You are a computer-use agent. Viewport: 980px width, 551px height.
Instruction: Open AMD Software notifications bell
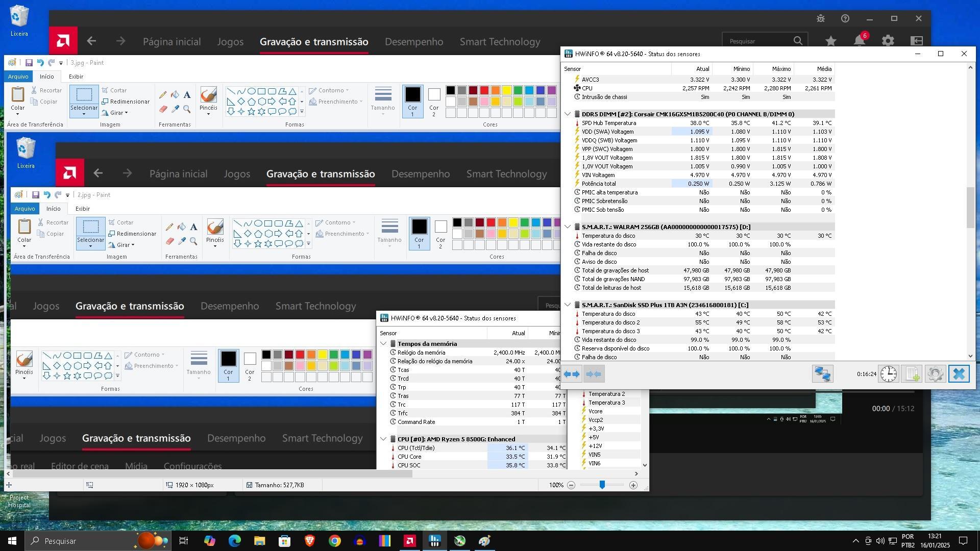860,41
